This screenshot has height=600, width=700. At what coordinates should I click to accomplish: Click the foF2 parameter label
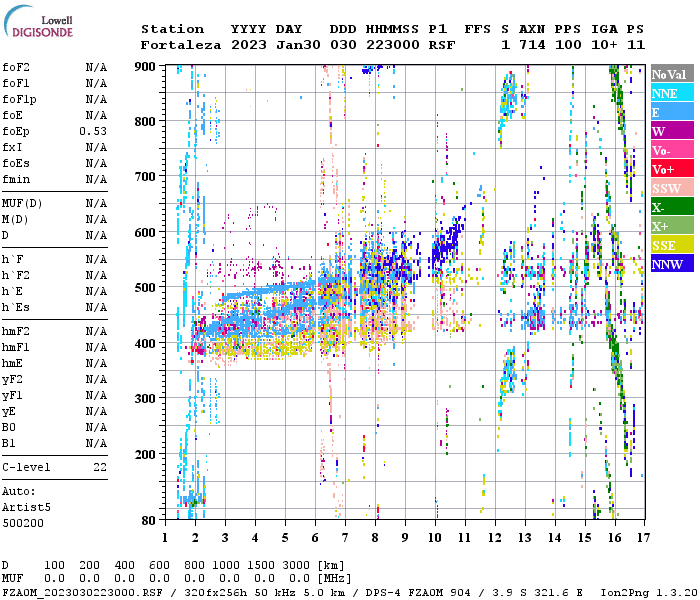(16, 67)
